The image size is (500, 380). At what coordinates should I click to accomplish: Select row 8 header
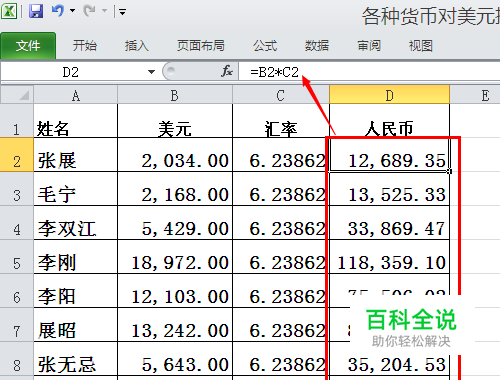(x=17, y=359)
